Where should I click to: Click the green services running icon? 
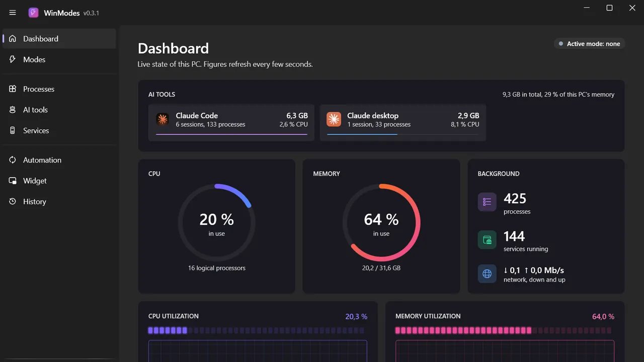pos(487,240)
